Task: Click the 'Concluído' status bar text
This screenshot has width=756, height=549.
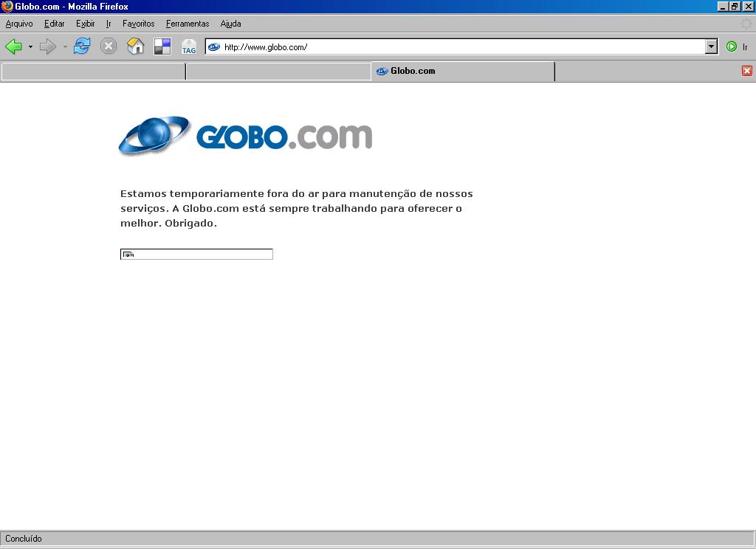Action: (24, 539)
